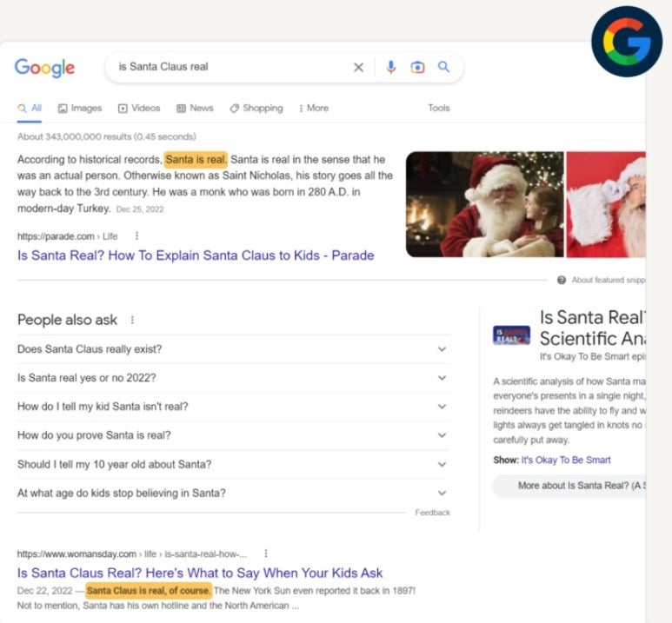Viewport: 672px width, 623px height.
Task: Click the magnifying glass search button
Action: point(443,67)
